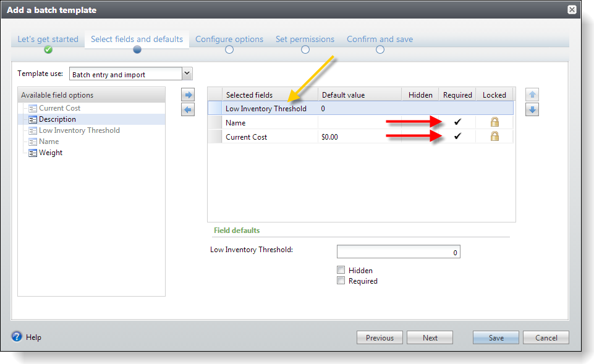Click the Low Inventory Threshold input field

coord(398,252)
